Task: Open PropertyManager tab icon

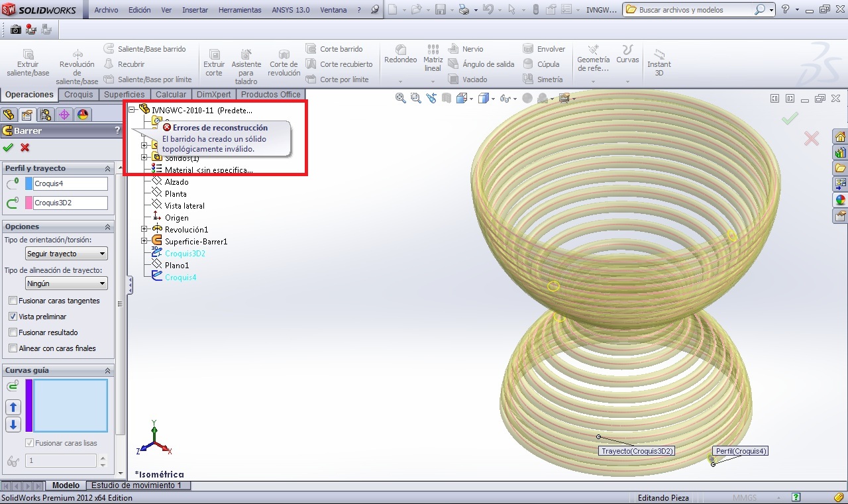Action: (27, 115)
